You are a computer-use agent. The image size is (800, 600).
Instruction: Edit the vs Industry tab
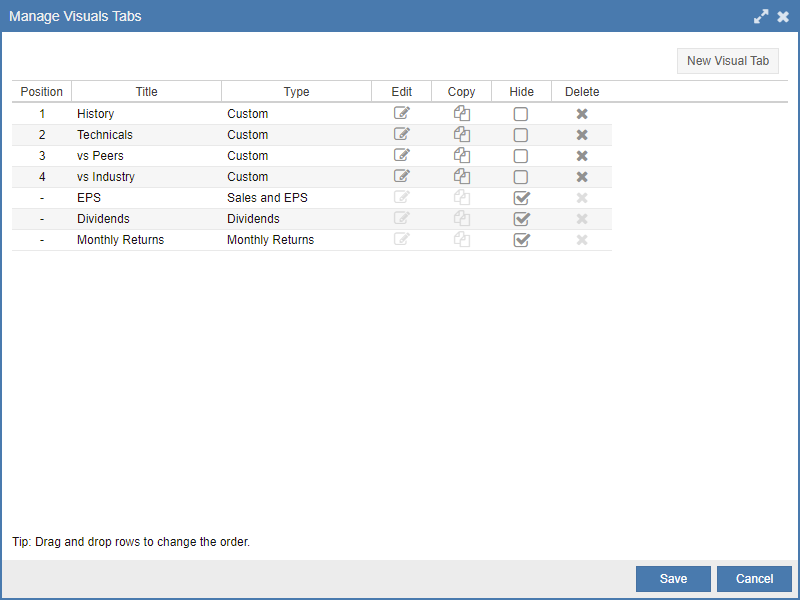tap(402, 176)
